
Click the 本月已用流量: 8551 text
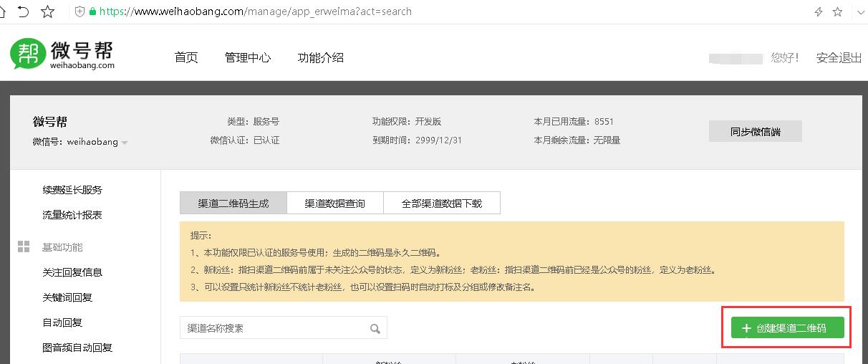[574, 121]
